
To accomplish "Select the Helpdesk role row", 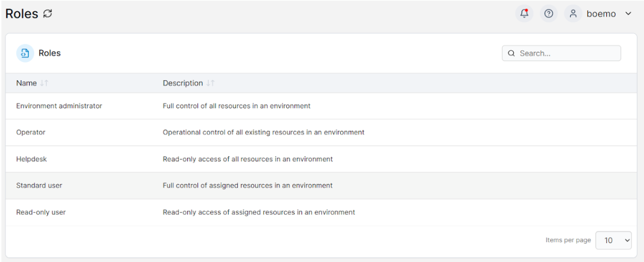I will tap(321, 160).
